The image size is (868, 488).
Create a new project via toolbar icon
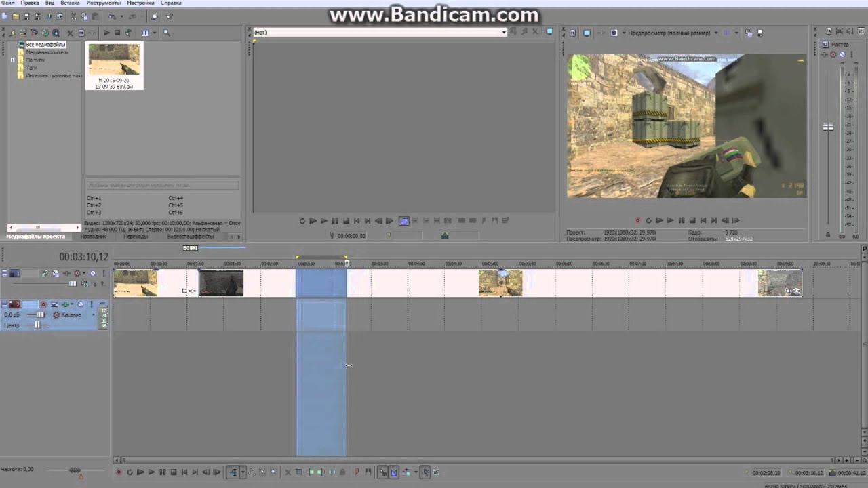(x=5, y=16)
